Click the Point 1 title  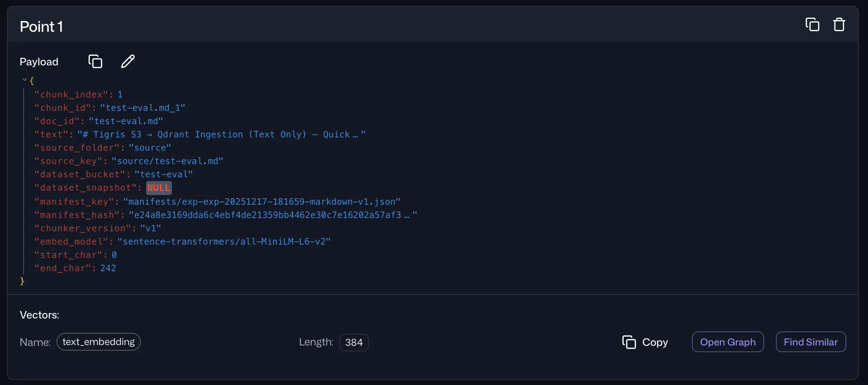click(x=41, y=27)
